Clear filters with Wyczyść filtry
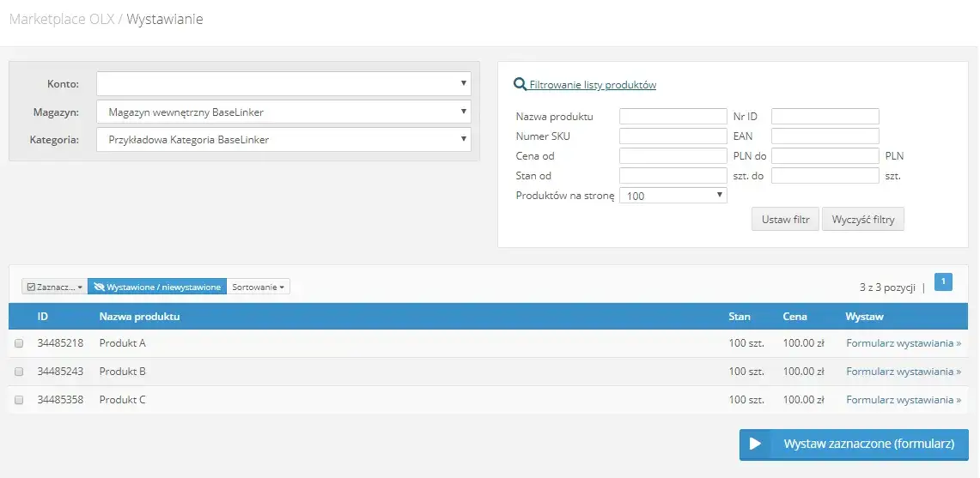Screen dimensions: 980x478 [862, 220]
